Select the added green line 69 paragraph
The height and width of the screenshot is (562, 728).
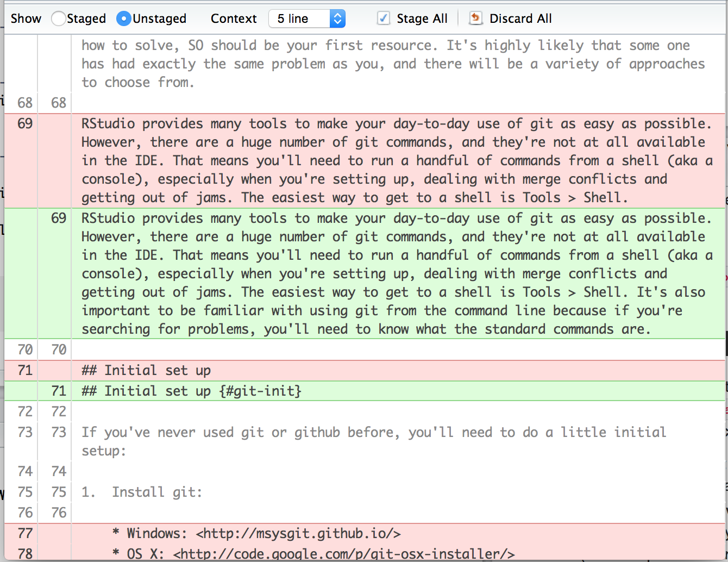[397, 273]
